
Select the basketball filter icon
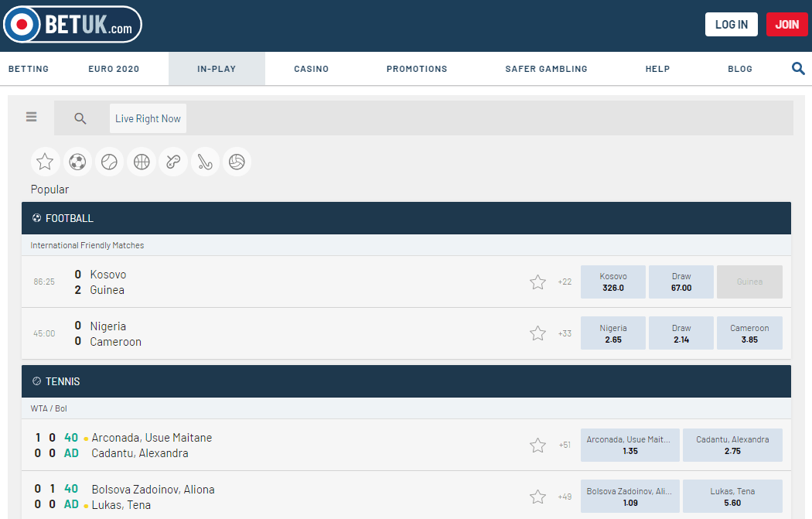[142, 162]
